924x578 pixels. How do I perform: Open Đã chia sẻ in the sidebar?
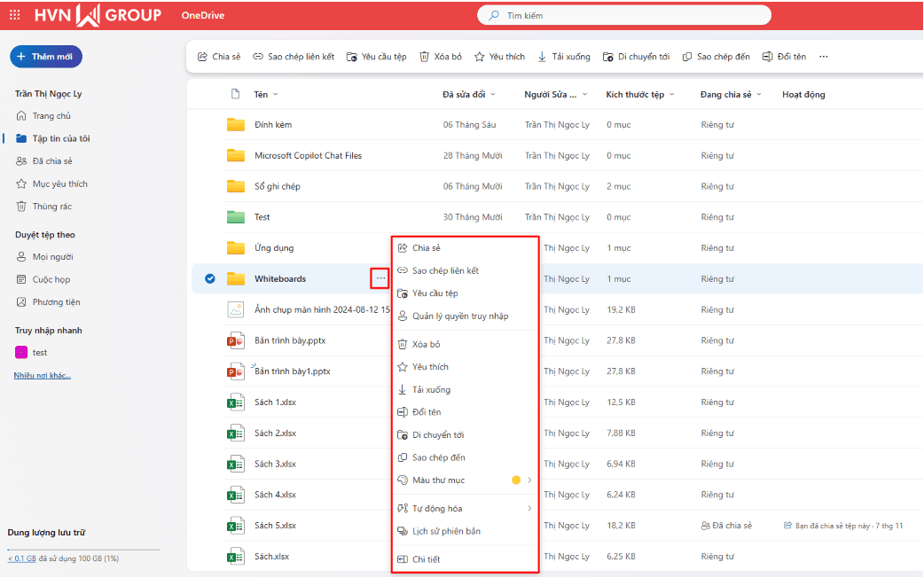(x=44, y=160)
